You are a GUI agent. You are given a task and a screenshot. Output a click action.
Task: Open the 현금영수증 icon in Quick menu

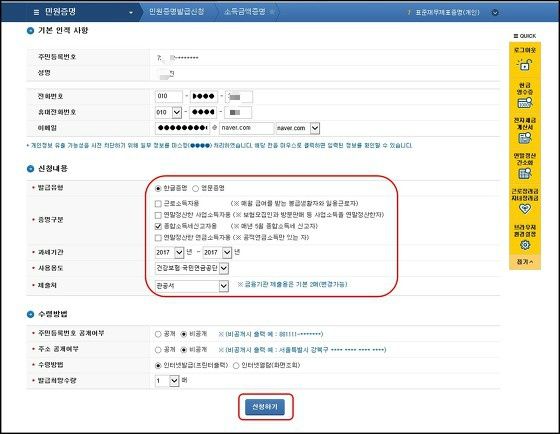coord(525,103)
